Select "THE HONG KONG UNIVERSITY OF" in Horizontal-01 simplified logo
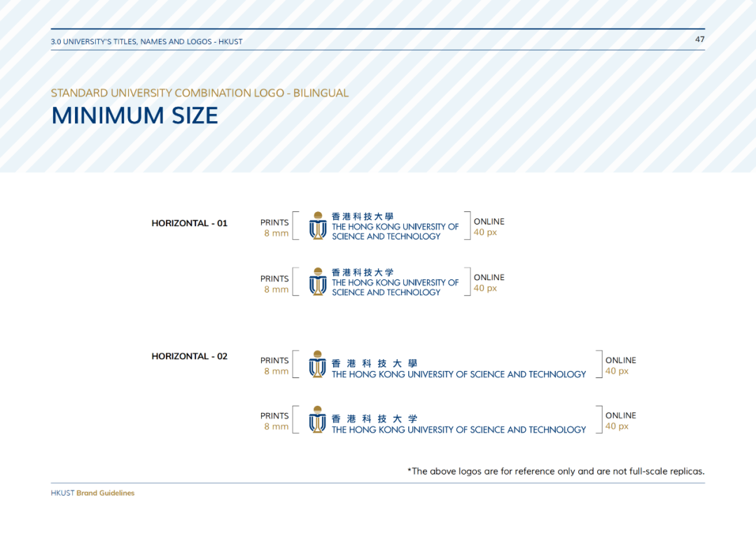 pyautogui.click(x=395, y=283)
